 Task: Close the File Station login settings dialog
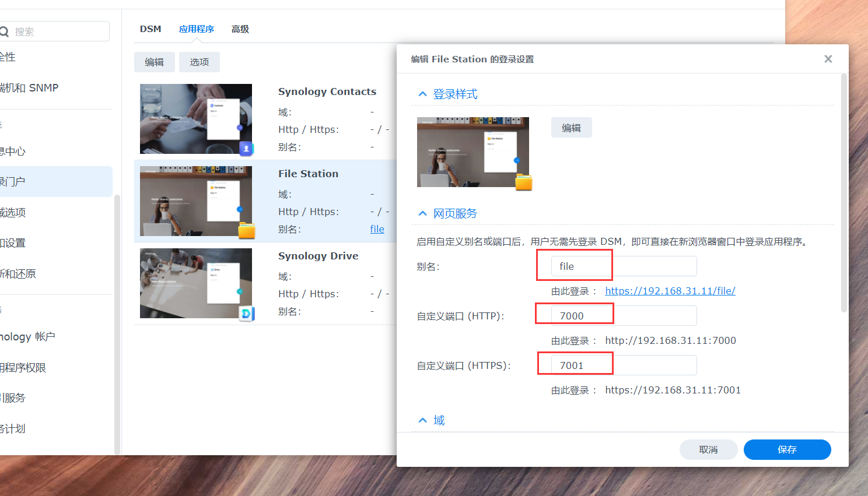[x=828, y=59]
